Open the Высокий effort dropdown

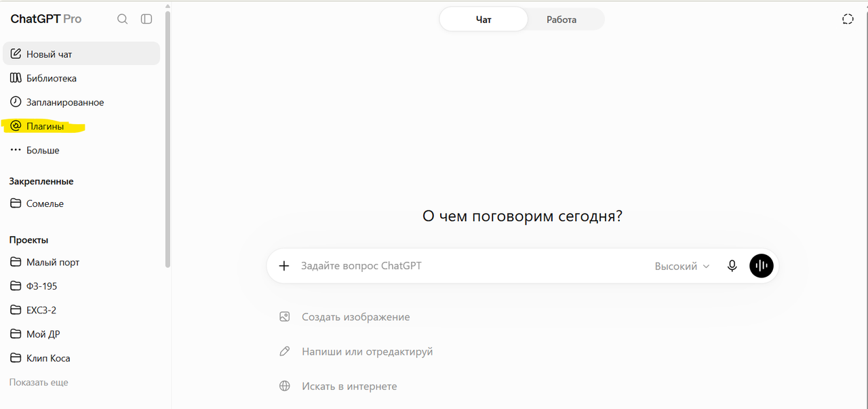(x=682, y=266)
